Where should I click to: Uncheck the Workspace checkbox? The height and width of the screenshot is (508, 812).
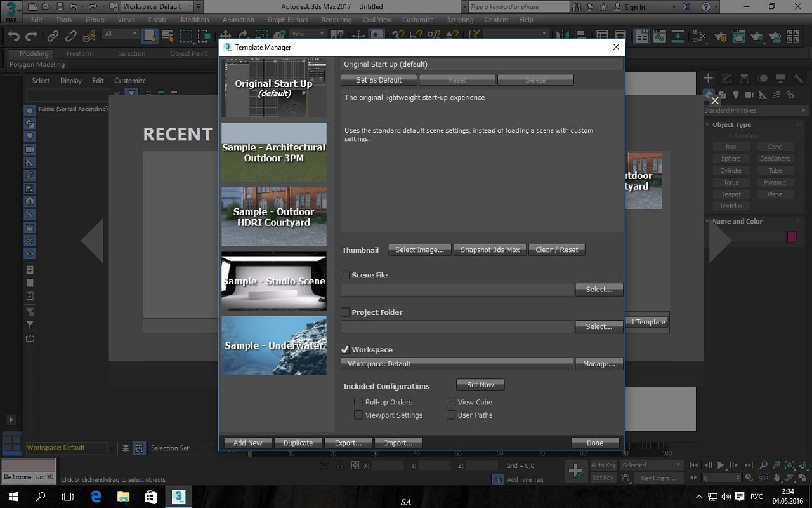[345, 349]
